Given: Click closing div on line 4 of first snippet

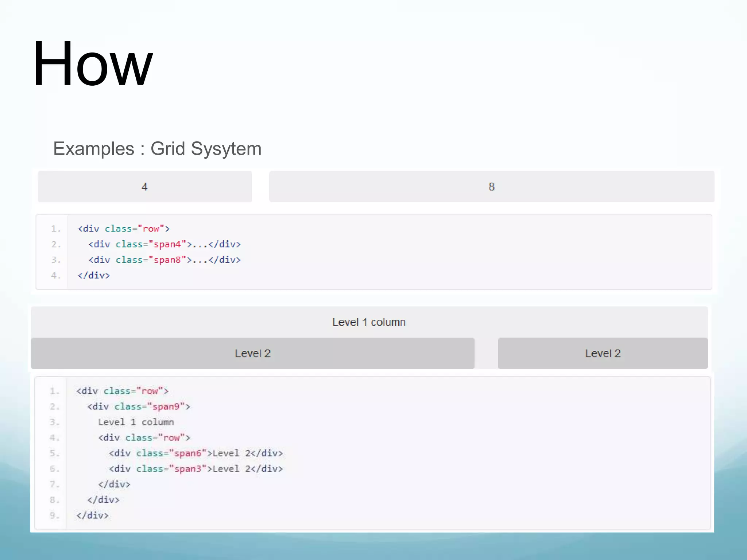Looking at the screenshot, I should [x=94, y=275].
